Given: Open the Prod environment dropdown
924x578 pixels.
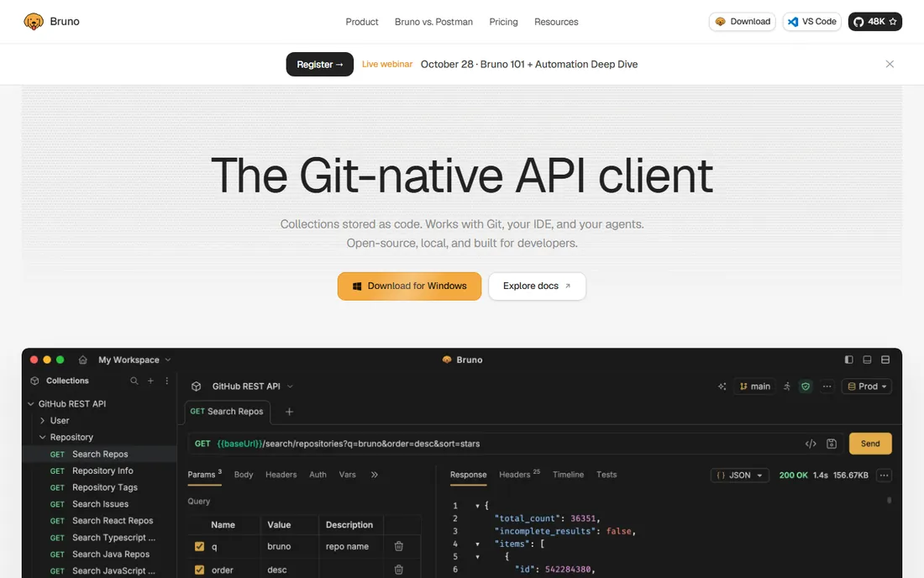Looking at the screenshot, I should (867, 386).
